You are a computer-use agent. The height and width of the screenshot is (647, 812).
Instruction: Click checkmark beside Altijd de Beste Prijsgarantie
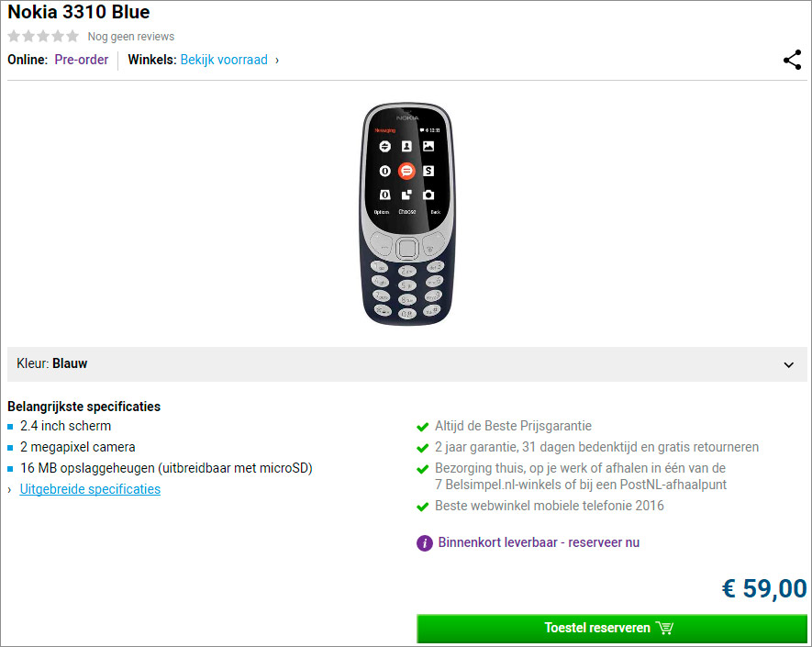(x=423, y=427)
